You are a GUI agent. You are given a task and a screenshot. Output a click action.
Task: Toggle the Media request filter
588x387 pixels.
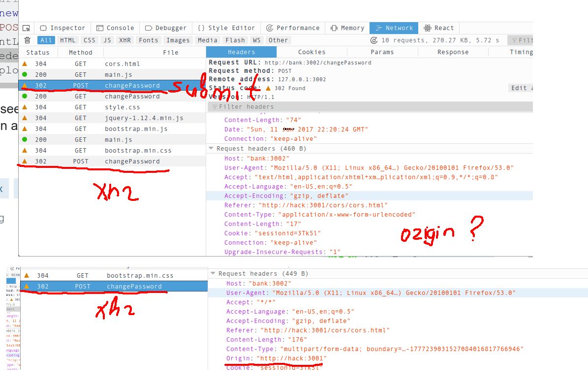click(208, 40)
